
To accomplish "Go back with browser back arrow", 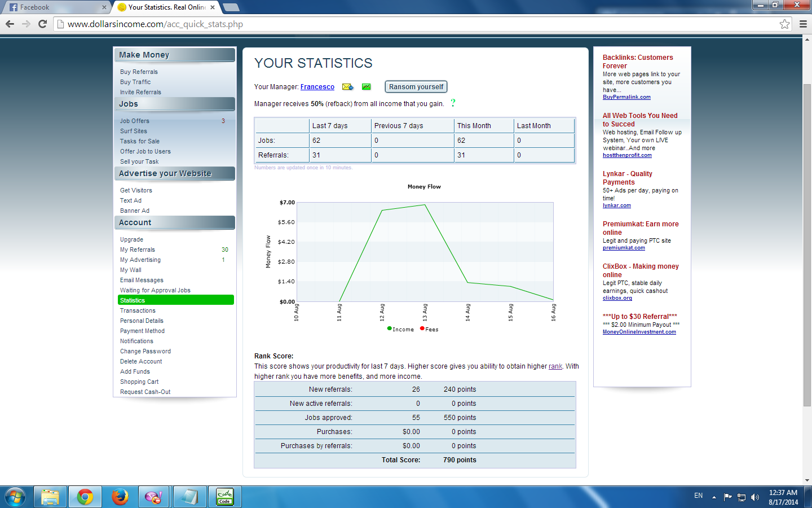I will pyautogui.click(x=10, y=24).
